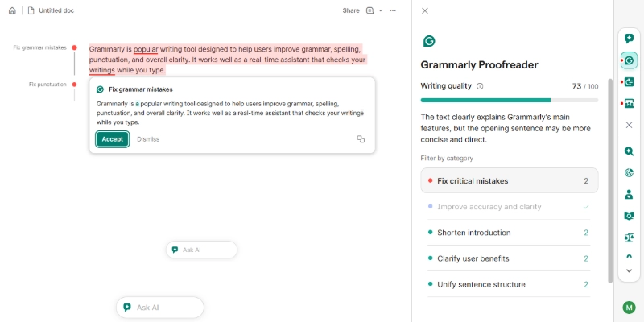This screenshot has height=322, width=644.
Task: Click the copy icon in the suggestion card
Action: (361, 139)
